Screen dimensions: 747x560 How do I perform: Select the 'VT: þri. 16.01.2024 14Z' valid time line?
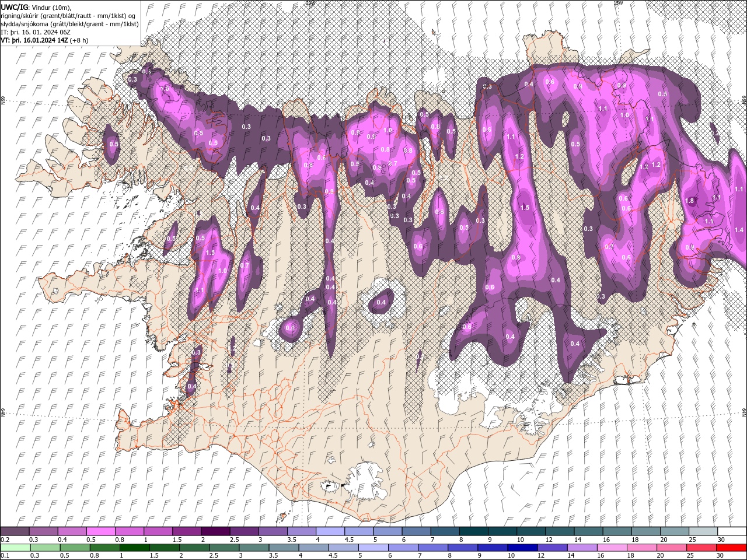pos(34,40)
